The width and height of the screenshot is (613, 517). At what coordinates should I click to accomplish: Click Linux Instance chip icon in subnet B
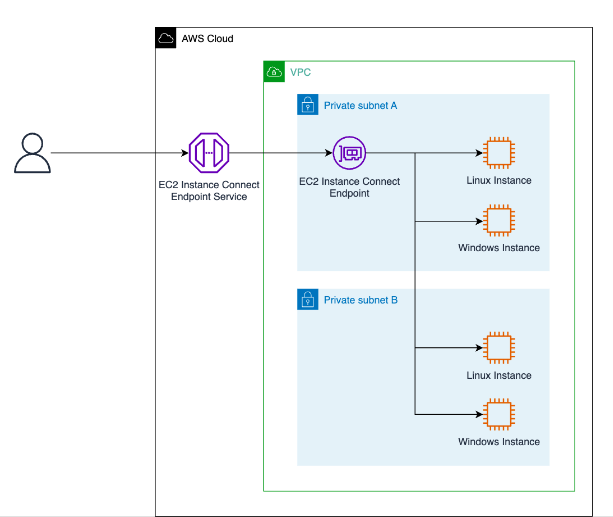[499, 348]
